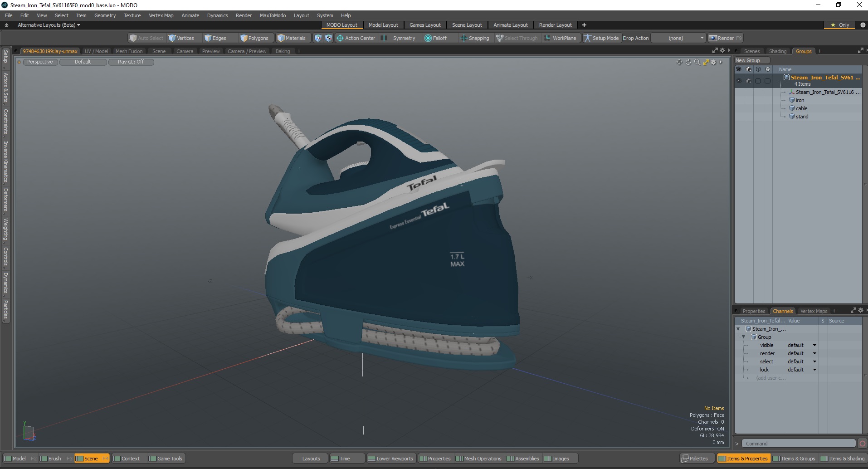This screenshot has height=469, width=868.
Task: Click the wireframe cube column header icon
Action: tap(758, 69)
